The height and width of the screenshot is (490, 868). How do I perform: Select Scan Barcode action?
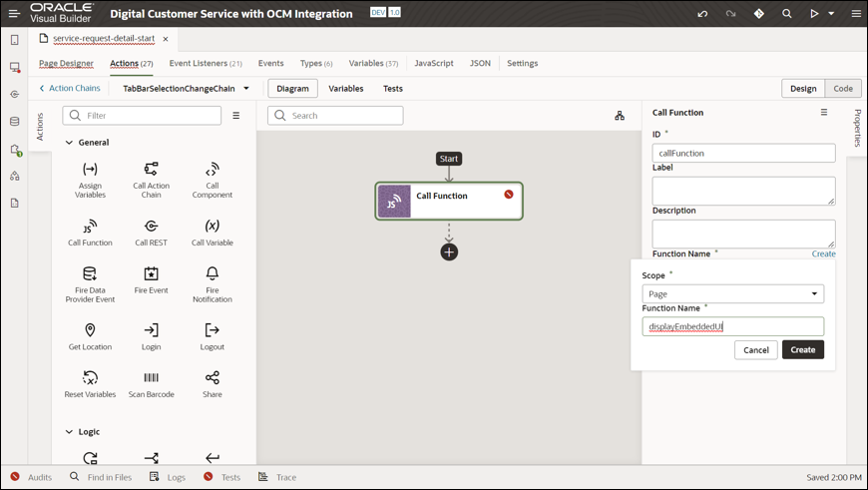(x=151, y=384)
